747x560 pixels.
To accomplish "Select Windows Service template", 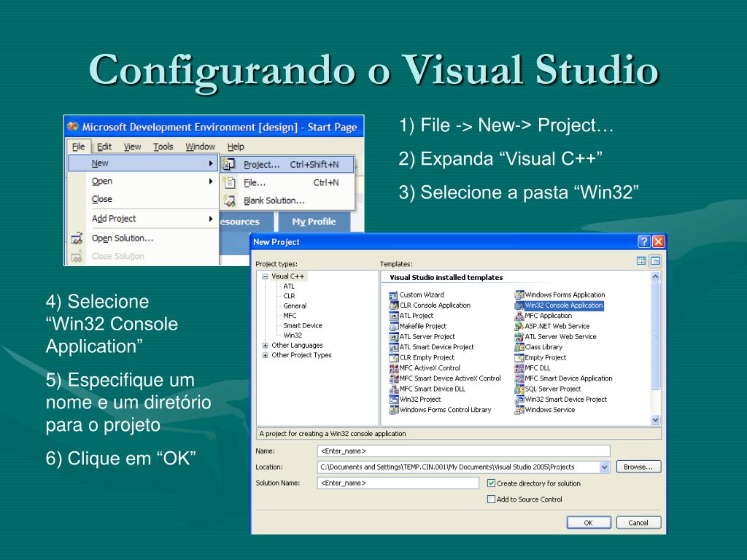I will (x=544, y=410).
